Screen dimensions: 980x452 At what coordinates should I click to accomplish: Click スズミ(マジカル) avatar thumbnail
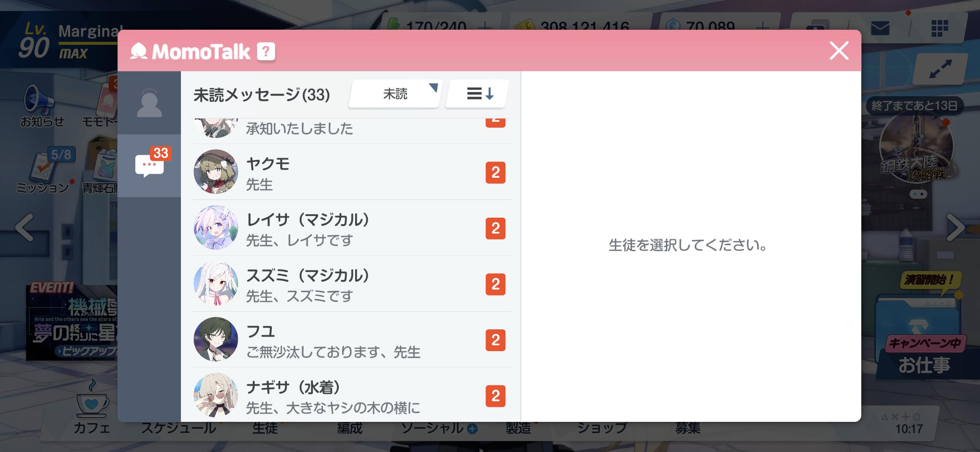pyautogui.click(x=216, y=284)
